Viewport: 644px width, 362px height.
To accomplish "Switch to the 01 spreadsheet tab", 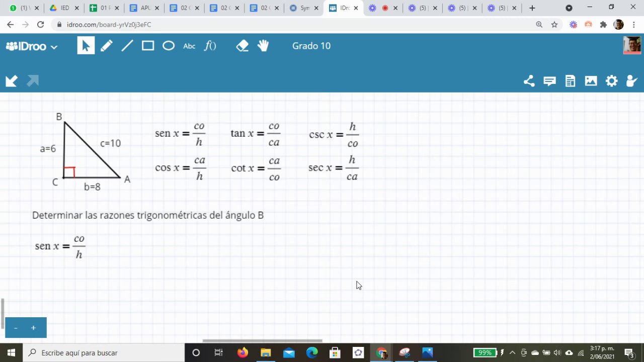I will pyautogui.click(x=104, y=8).
